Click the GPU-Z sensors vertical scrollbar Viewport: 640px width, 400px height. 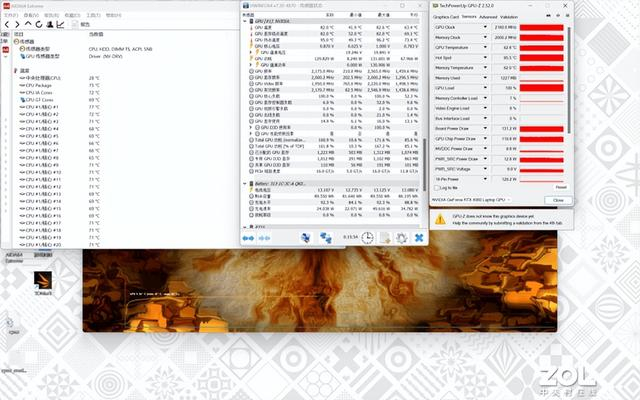point(569,80)
